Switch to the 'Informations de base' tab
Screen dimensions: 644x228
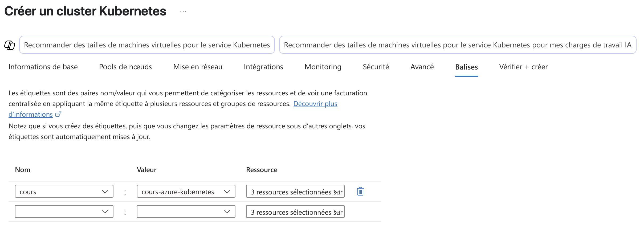coord(43,67)
